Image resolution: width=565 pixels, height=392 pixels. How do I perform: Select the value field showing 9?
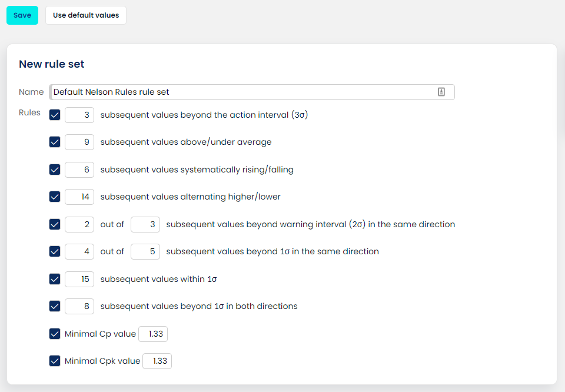[79, 142]
